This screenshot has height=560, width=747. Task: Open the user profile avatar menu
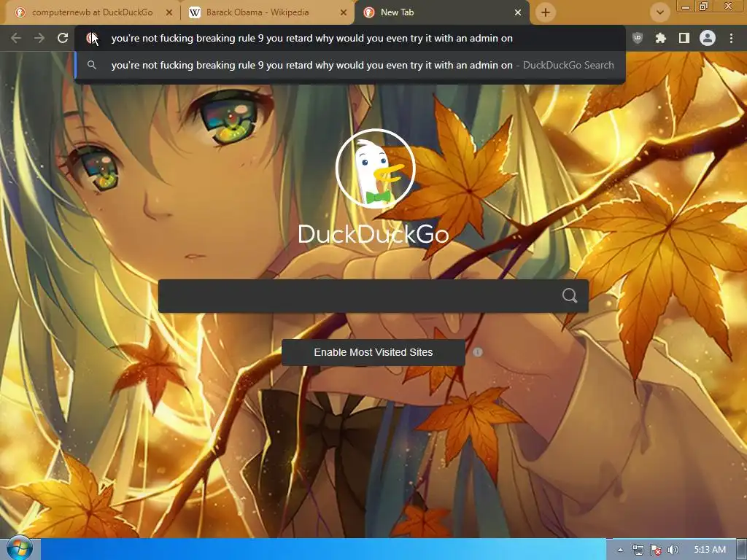pos(708,38)
